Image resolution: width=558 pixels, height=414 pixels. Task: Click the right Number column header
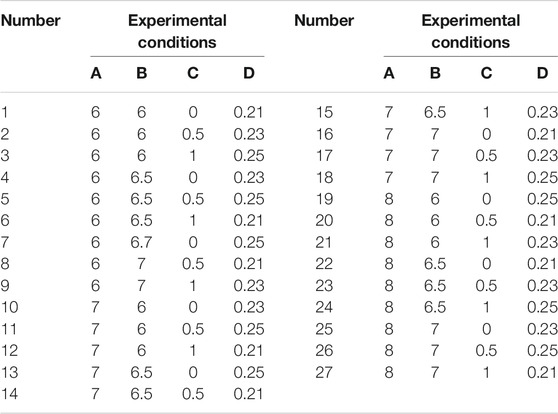[324, 20]
